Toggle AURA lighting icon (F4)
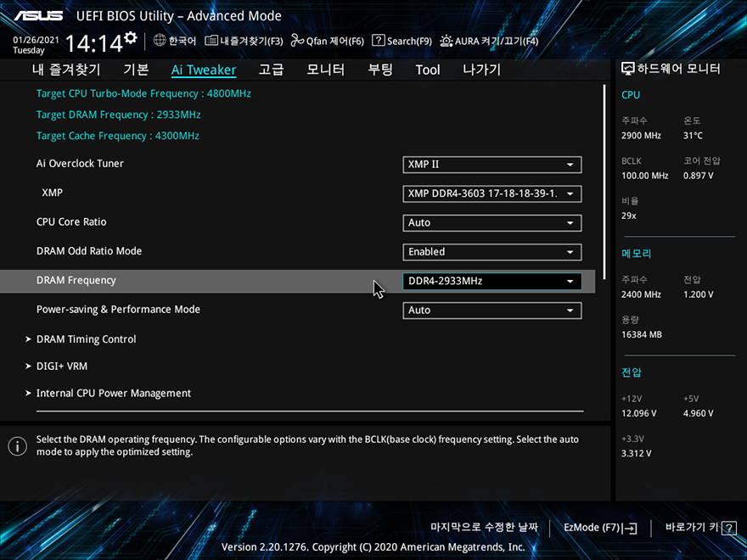Viewport: 747px width, 560px height. tap(446, 41)
